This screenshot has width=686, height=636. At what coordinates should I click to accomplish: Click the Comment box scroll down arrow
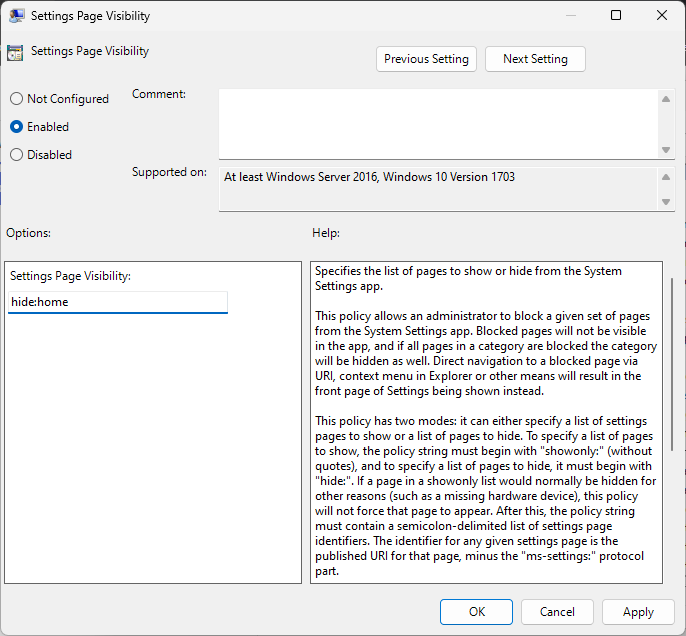click(666, 150)
